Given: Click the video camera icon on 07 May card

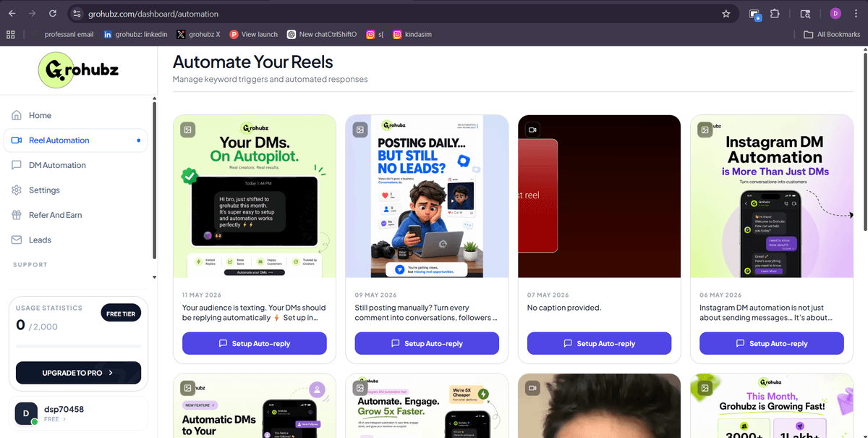Looking at the screenshot, I should pyautogui.click(x=532, y=130).
